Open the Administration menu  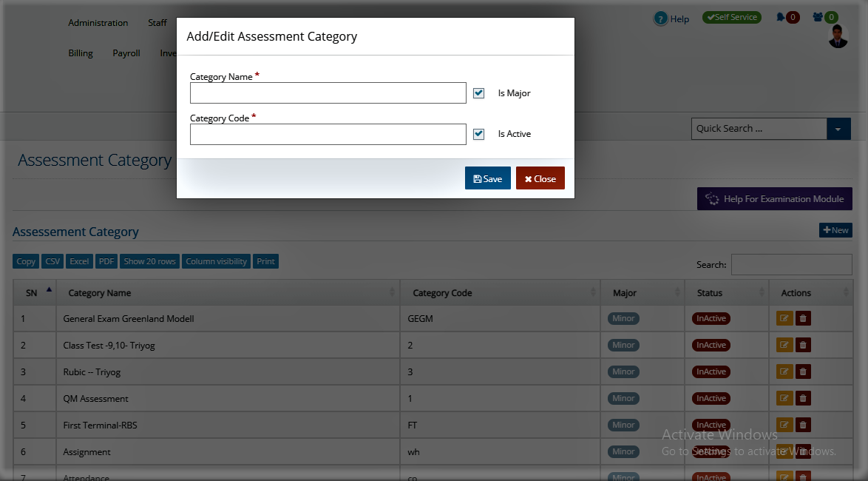tap(98, 23)
